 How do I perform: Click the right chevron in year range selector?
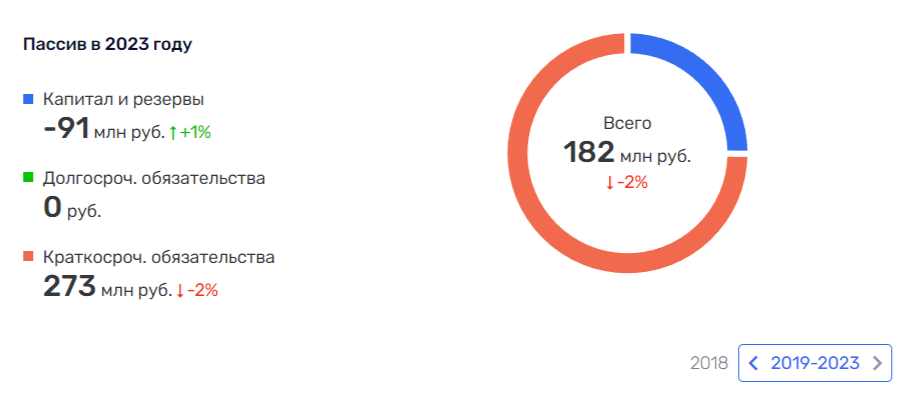[877, 363]
